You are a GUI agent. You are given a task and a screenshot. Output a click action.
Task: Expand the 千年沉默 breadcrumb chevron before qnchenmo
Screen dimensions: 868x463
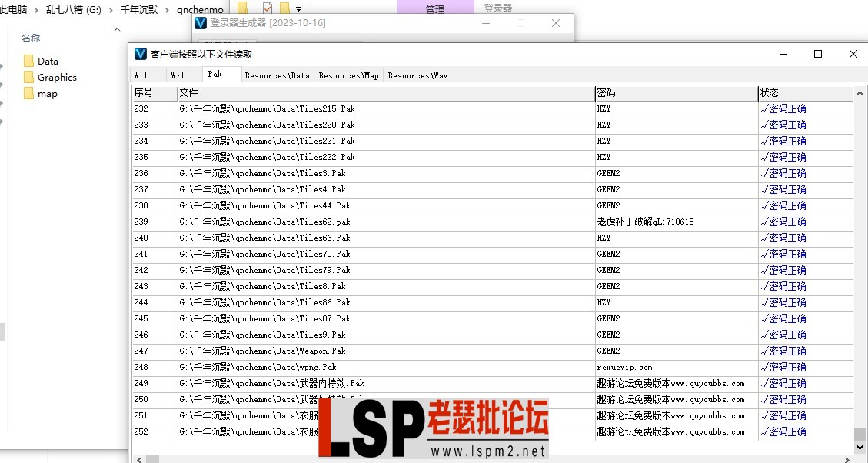167,10
